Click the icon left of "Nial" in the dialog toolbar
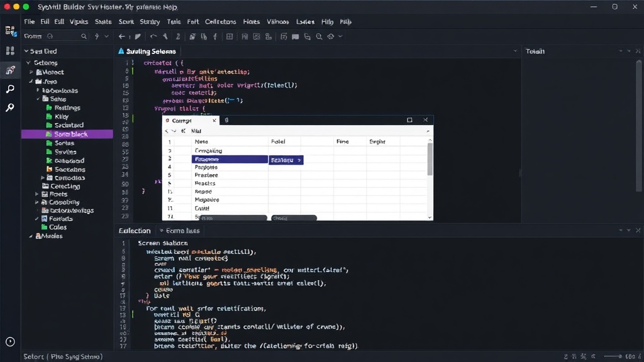The image size is (644, 362). 183,131
